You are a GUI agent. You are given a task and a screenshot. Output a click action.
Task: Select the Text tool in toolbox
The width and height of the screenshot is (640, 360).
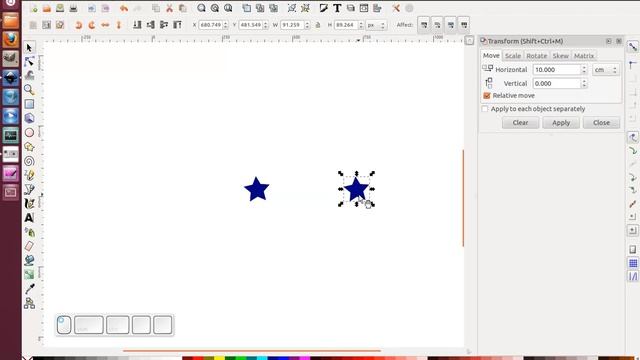[29, 218]
